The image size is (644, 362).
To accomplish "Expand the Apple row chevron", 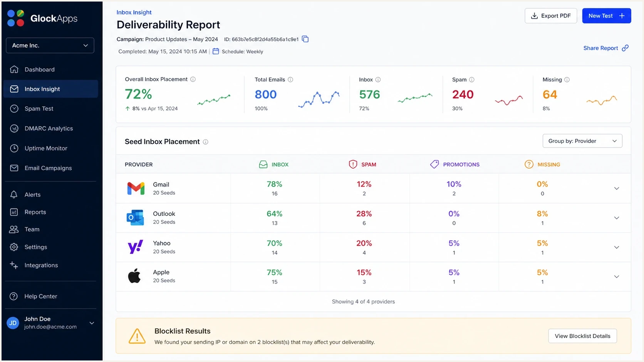I will point(617,277).
